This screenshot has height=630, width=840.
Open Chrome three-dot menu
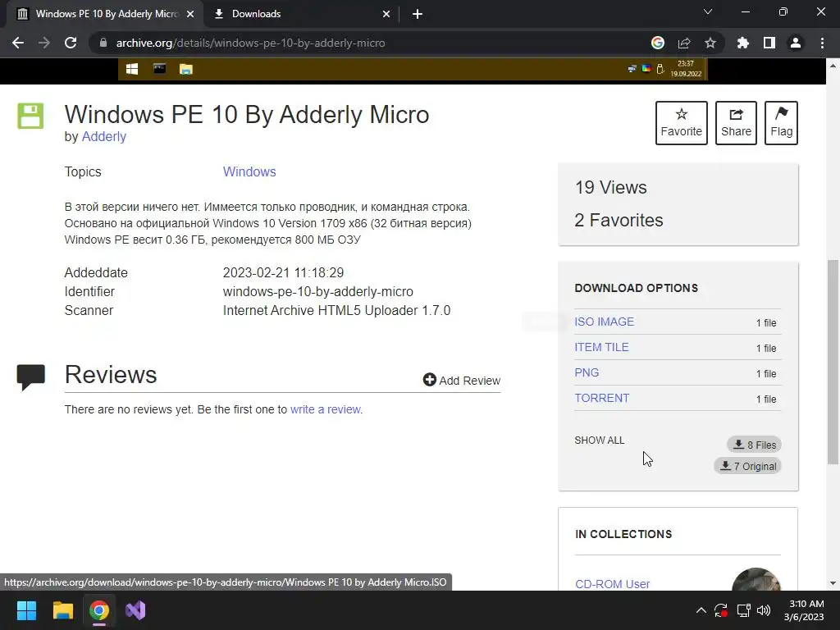click(822, 43)
